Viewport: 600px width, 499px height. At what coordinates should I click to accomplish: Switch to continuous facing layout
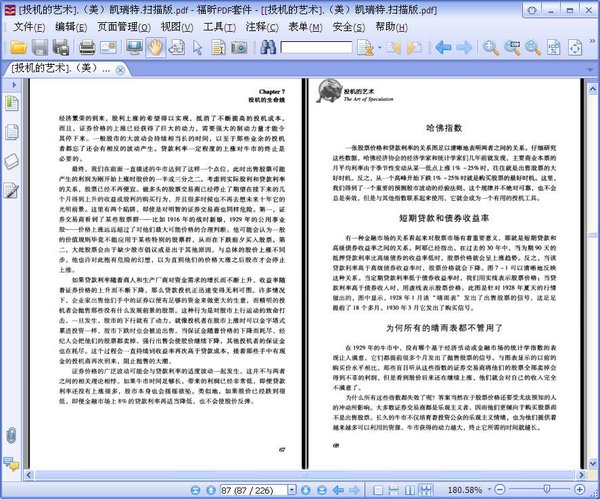tap(426, 490)
